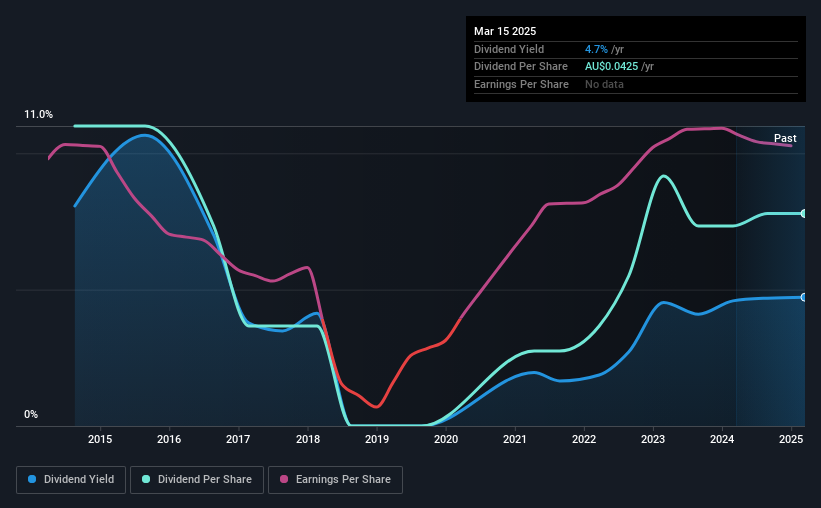821x508 pixels.
Task: Click the 2022 x-axis label
Action: pos(584,439)
